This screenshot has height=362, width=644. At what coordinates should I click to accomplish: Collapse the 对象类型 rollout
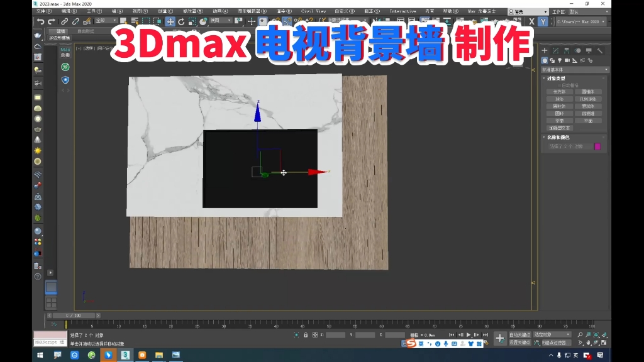click(x=543, y=78)
